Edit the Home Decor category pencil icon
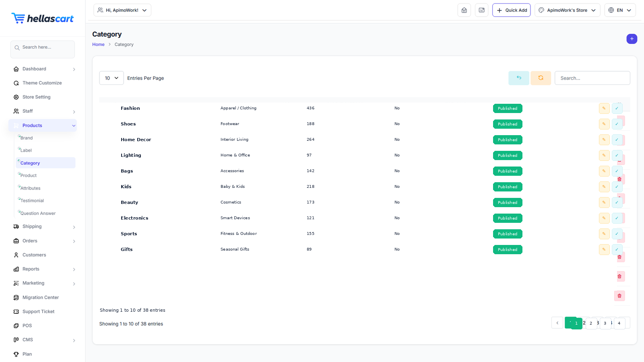This screenshot has height=362, width=644. 604,140
